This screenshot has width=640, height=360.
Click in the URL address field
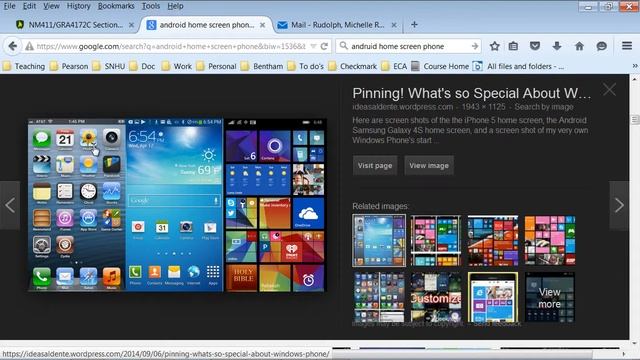171,47
